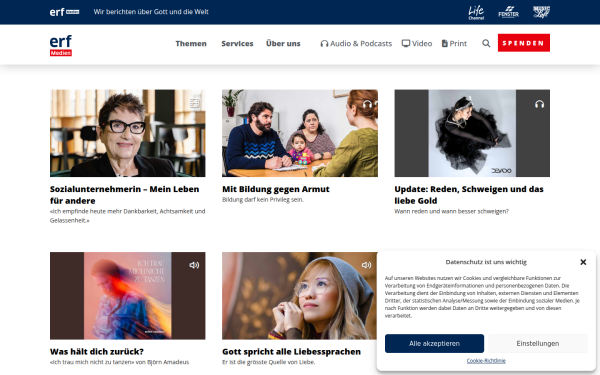Accept all cookies with Alle akzeptieren
600x375 pixels.
(x=434, y=344)
